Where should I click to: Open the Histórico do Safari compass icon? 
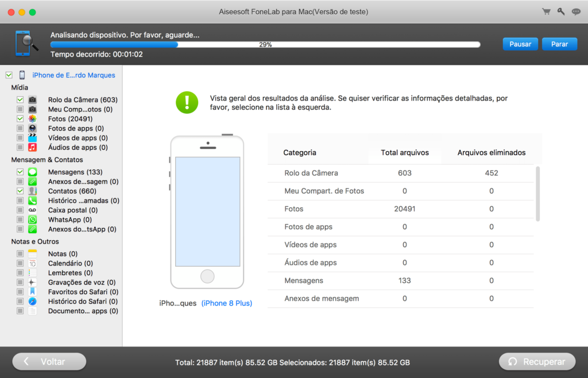tap(33, 301)
